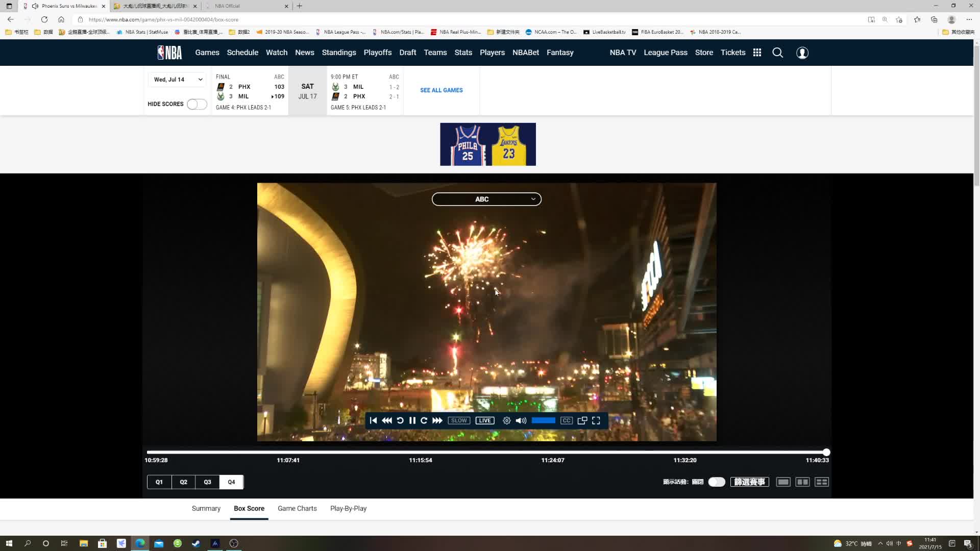980x551 pixels.
Task: Toggle closed captions with CC
Action: tap(566, 420)
